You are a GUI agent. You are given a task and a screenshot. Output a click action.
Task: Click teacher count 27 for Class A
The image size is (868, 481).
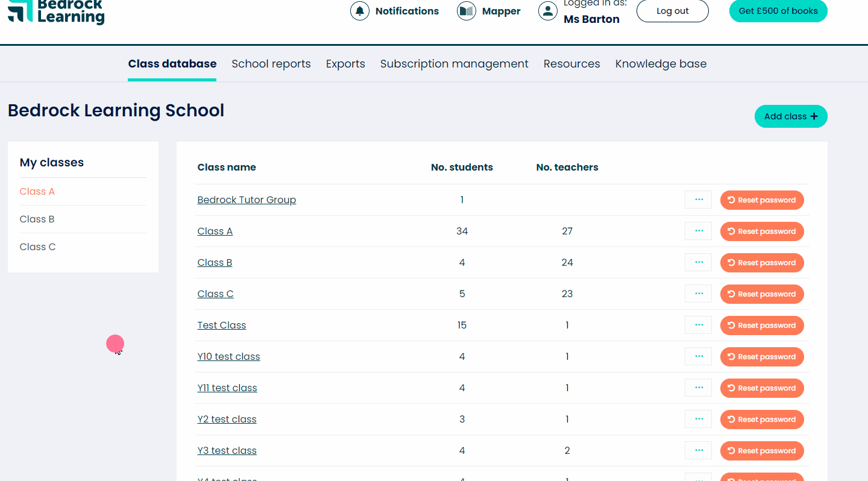pyautogui.click(x=567, y=231)
